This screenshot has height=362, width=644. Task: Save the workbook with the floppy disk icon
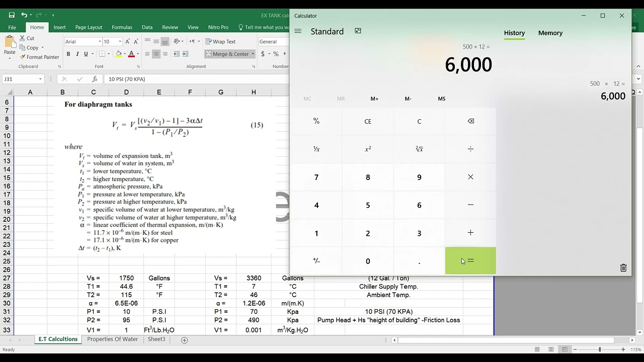[x=12, y=15]
